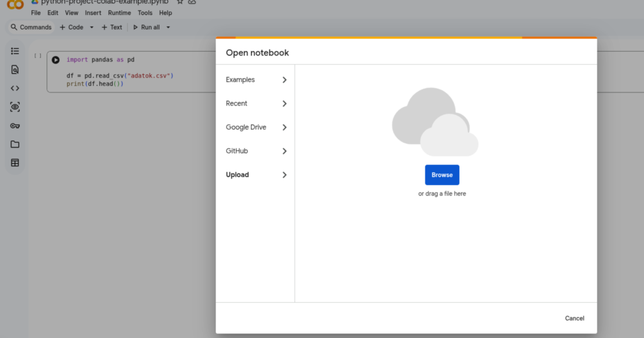
Task: Click the import pandas code line
Action: coord(100,60)
